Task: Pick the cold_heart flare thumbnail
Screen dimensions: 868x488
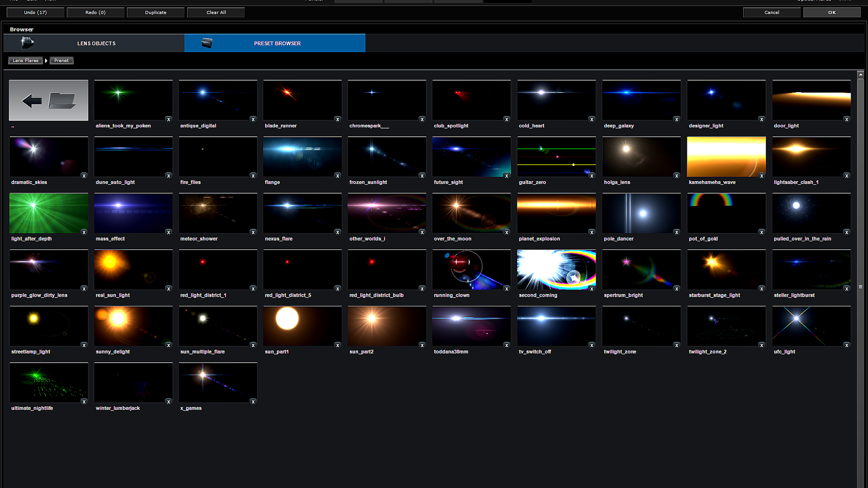Action: 557,100
